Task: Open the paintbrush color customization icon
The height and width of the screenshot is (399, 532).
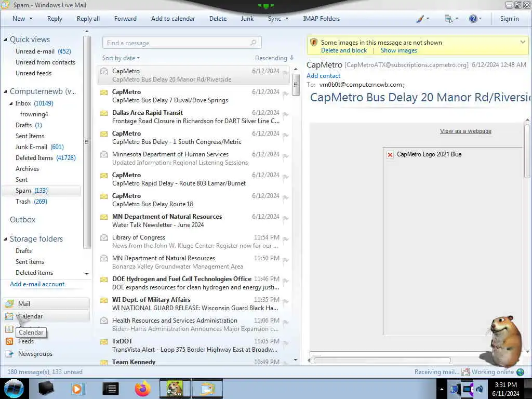Action: pyautogui.click(x=420, y=19)
